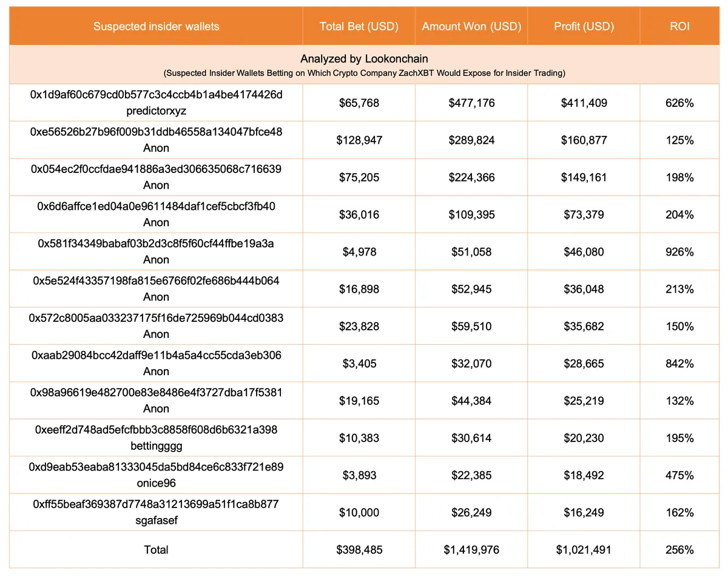Image resolution: width=728 pixels, height=578 pixels.
Task: Select the 926% ROI cell
Action: click(x=679, y=251)
